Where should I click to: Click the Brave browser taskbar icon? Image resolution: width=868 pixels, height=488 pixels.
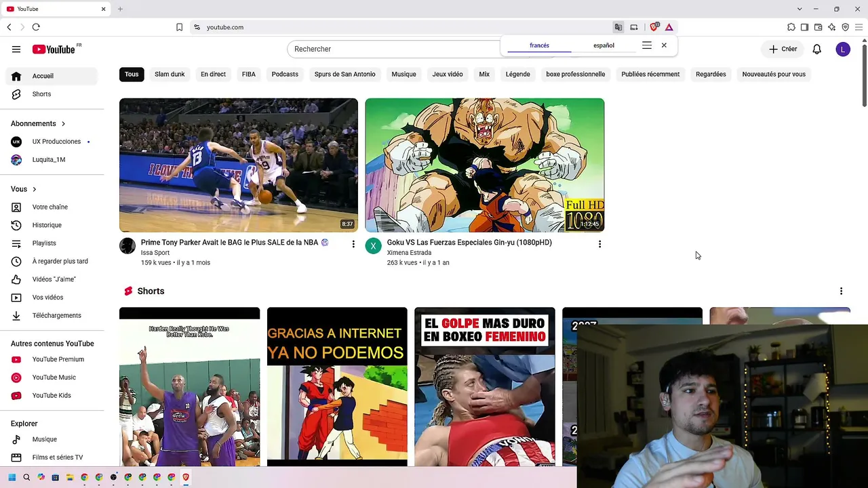click(x=186, y=477)
